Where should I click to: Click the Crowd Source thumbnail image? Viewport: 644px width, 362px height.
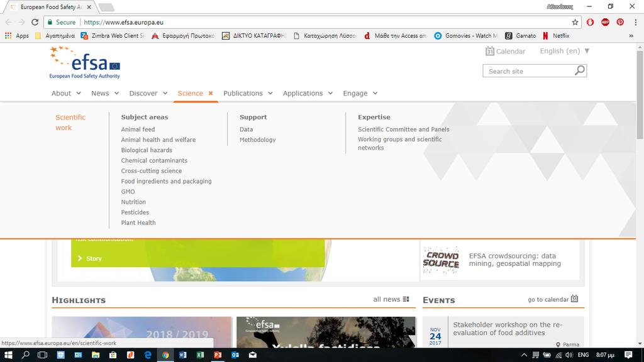point(441,260)
